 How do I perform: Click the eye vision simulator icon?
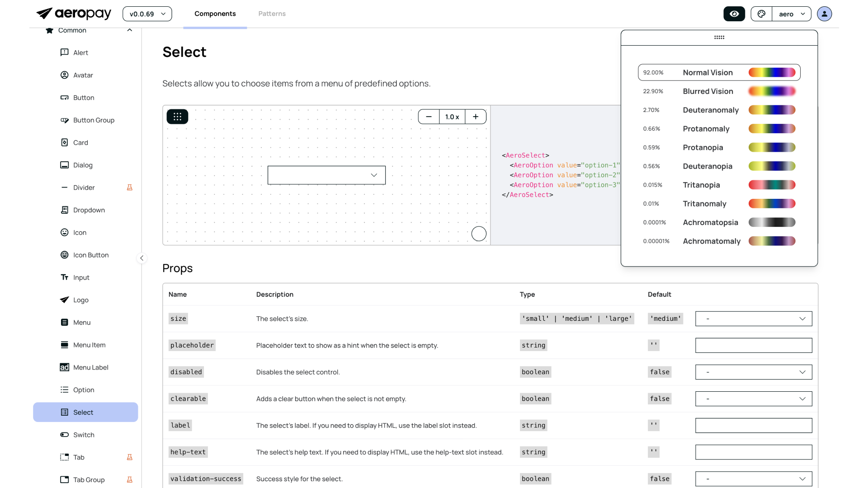[x=734, y=14]
